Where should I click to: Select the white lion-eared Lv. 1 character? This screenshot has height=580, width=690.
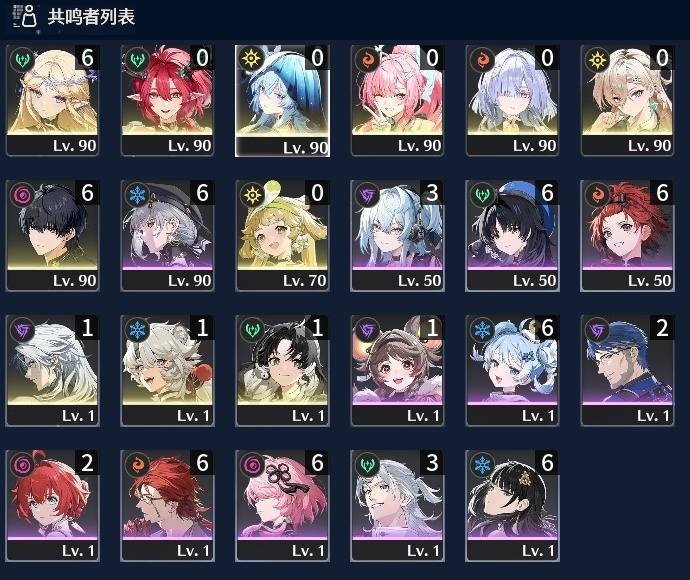[x=167, y=371]
